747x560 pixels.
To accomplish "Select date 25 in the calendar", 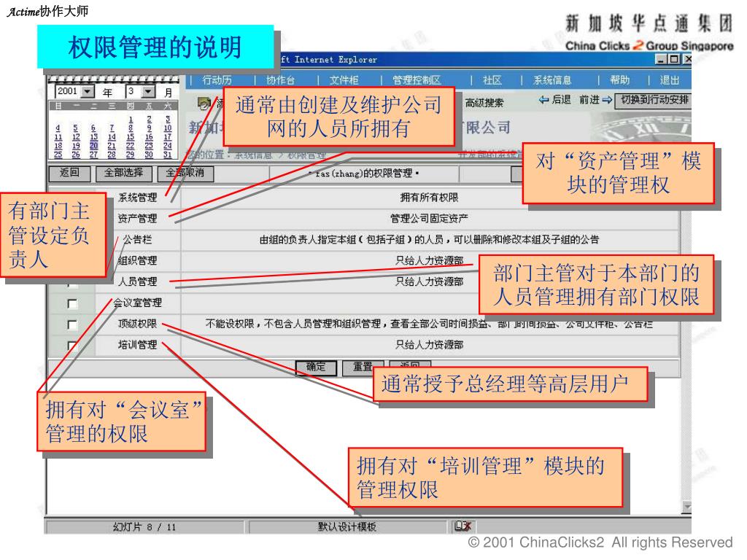I will pyautogui.click(x=58, y=155).
